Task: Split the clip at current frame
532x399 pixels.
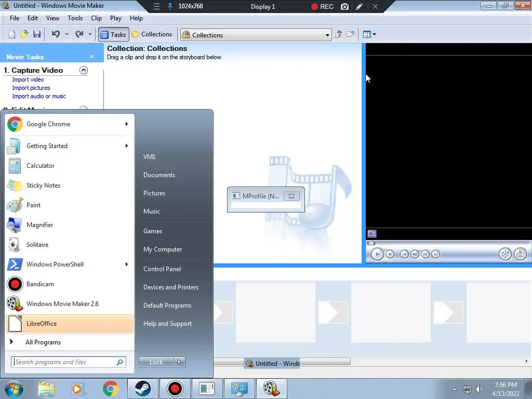Action: point(505,254)
